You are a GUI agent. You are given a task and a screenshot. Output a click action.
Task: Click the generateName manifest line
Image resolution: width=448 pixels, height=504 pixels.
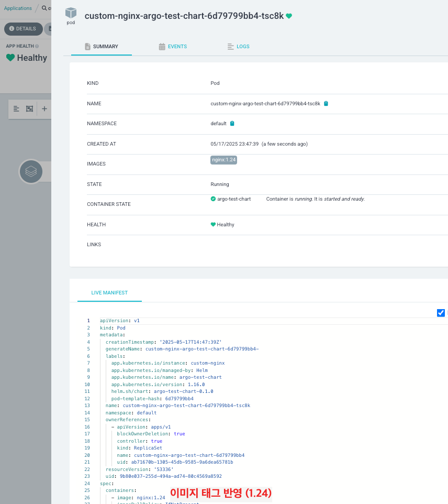[182, 349]
